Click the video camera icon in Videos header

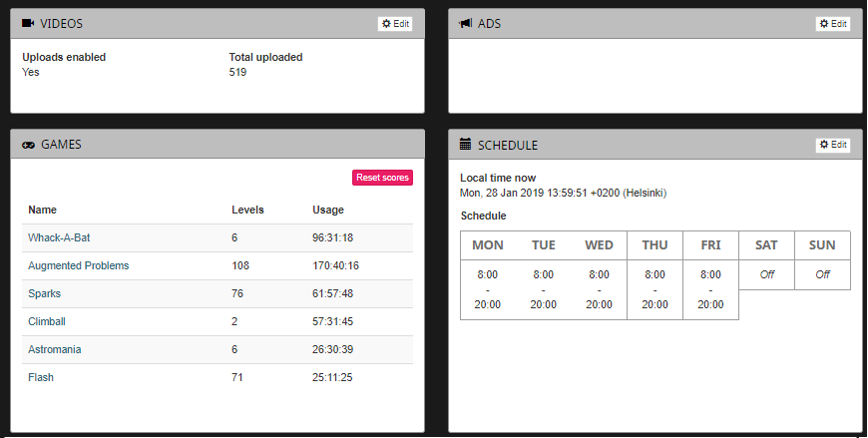pos(28,23)
